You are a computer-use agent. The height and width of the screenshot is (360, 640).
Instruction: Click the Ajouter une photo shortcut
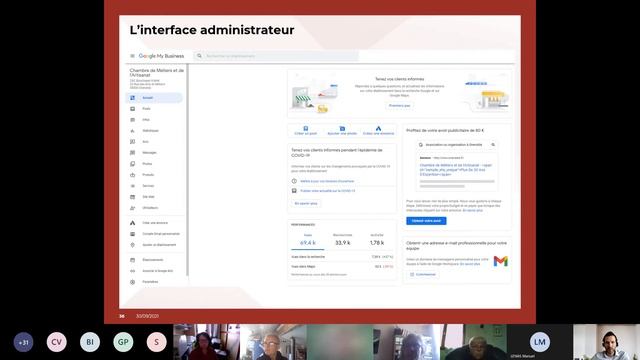coord(342,131)
